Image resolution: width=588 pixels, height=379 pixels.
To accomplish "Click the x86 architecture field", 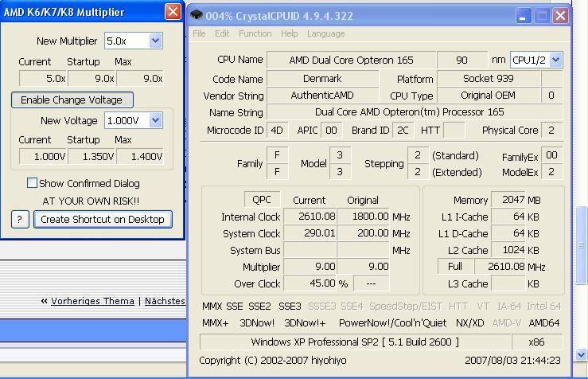I will (537, 342).
